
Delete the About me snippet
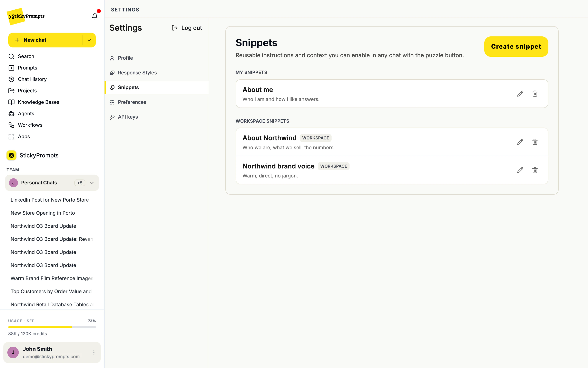pos(535,94)
